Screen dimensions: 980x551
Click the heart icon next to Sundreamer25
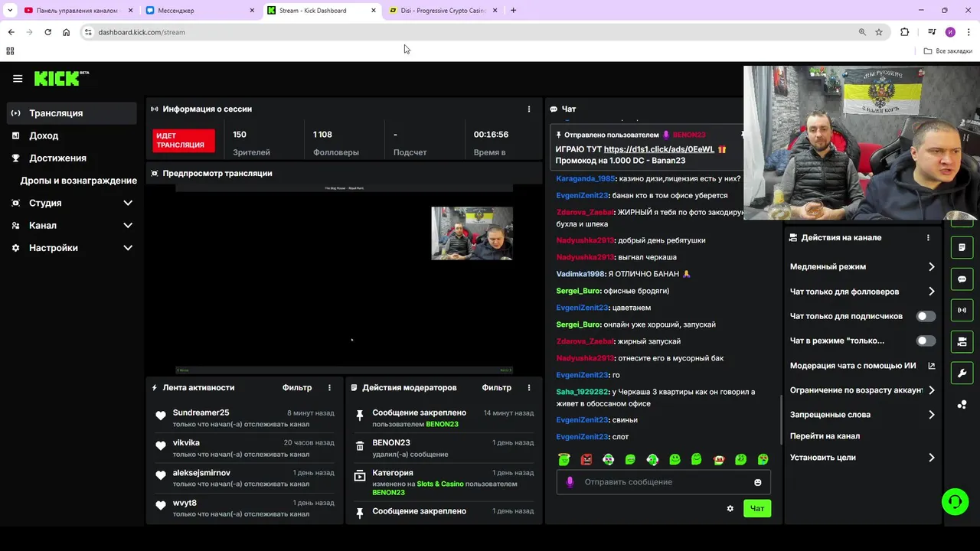[x=161, y=416]
